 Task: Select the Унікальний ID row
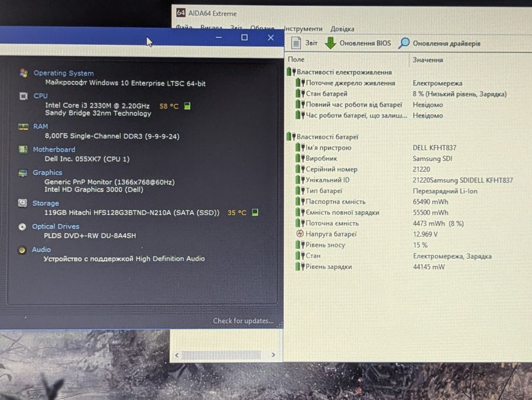pyautogui.click(x=404, y=180)
